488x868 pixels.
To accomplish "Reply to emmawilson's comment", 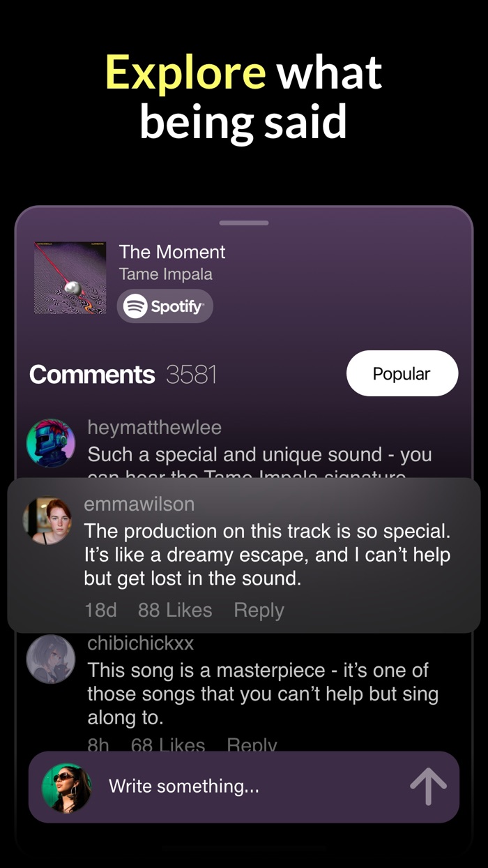I will (258, 610).
